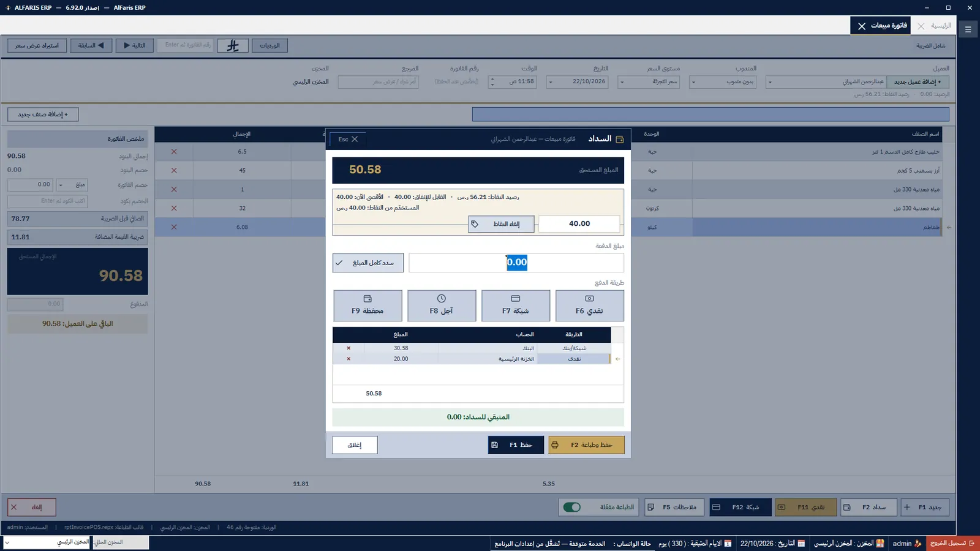Click Cash F11 quick pay button

pyautogui.click(x=806, y=507)
